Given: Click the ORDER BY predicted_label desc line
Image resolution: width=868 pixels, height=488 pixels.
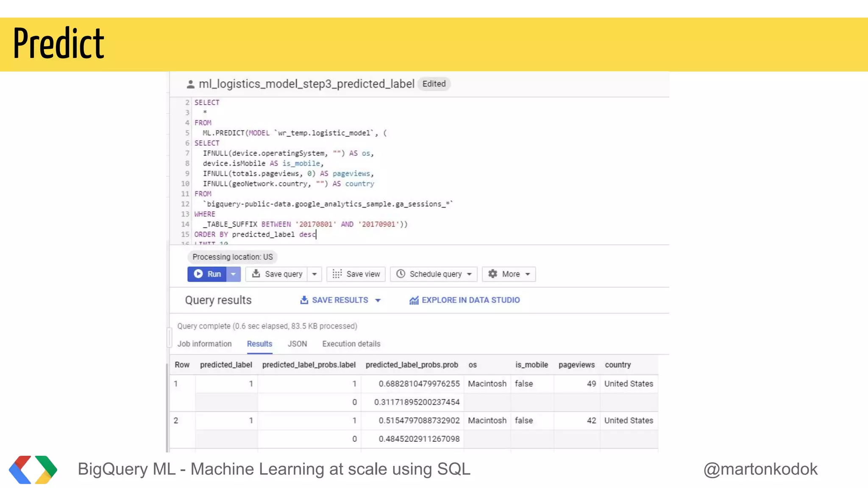Looking at the screenshot, I should click(255, 235).
